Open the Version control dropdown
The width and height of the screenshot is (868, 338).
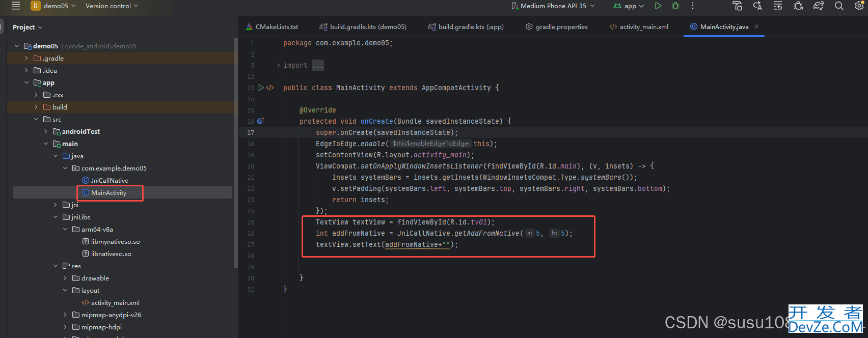[x=112, y=6]
